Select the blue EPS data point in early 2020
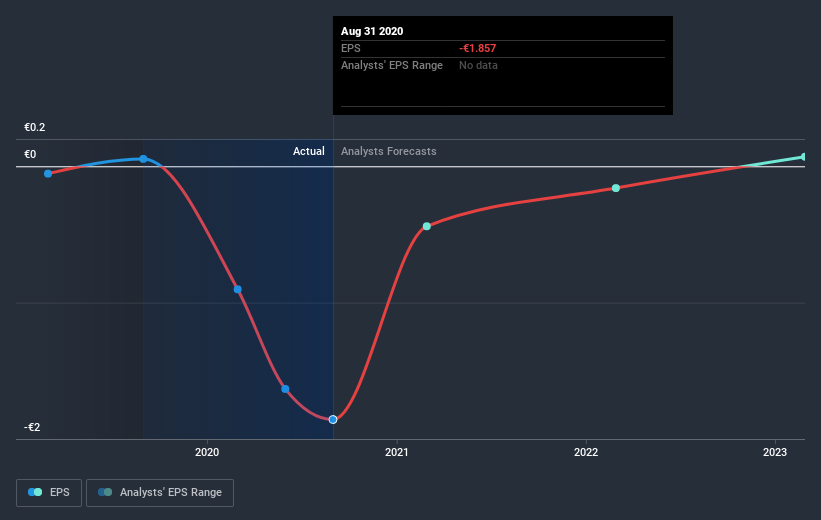Image resolution: width=821 pixels, height=520 pixels. pos(238,289)
